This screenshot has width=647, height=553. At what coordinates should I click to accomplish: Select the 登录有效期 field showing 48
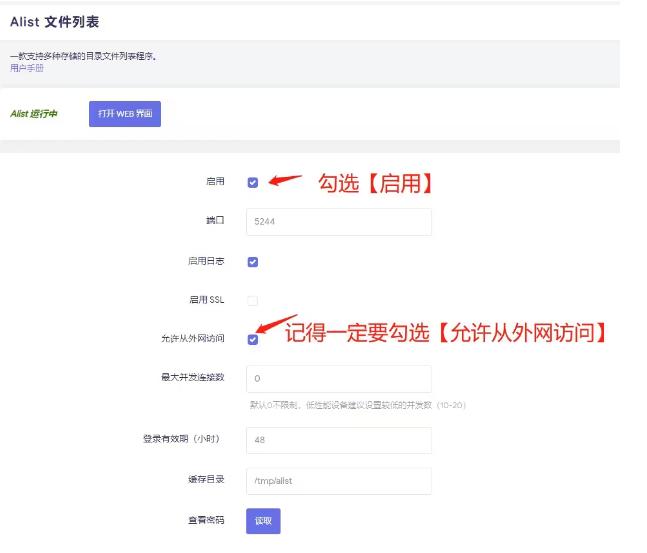pos(338,440)
